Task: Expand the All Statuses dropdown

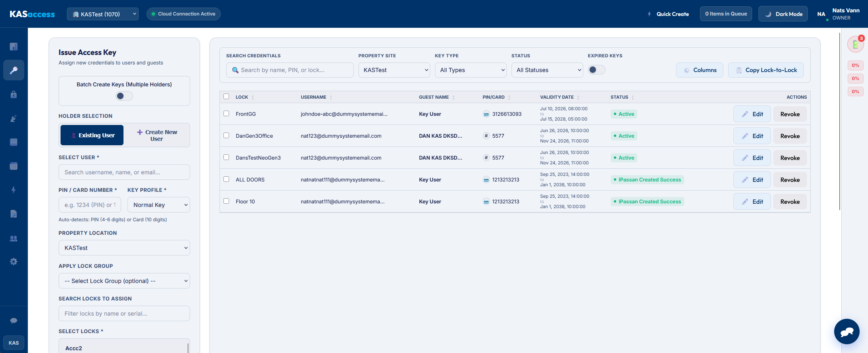Action: [x=547, y=70]
